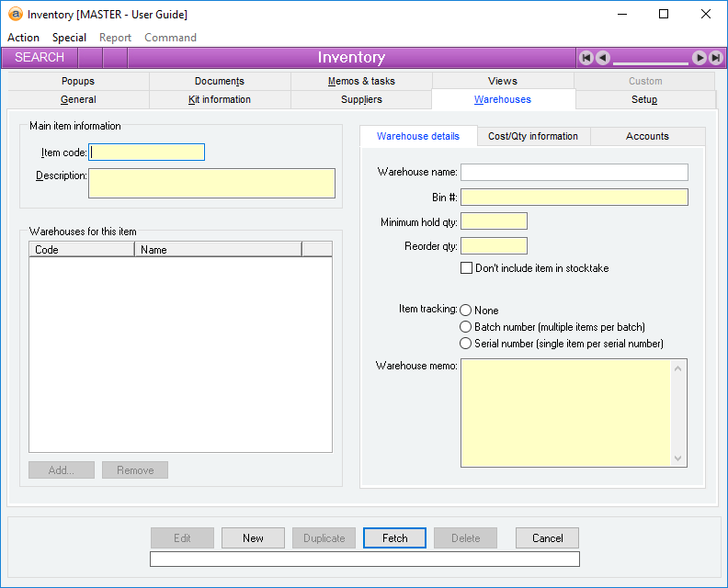Click the previous record arrow
728x588 pixels.
click(603, 58)
